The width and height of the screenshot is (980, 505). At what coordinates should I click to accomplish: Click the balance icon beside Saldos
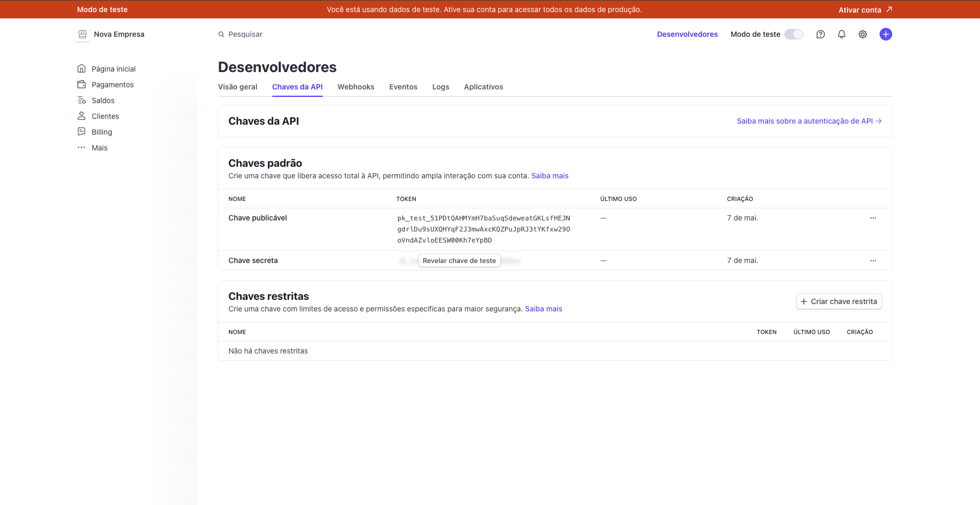coord(81,100)
